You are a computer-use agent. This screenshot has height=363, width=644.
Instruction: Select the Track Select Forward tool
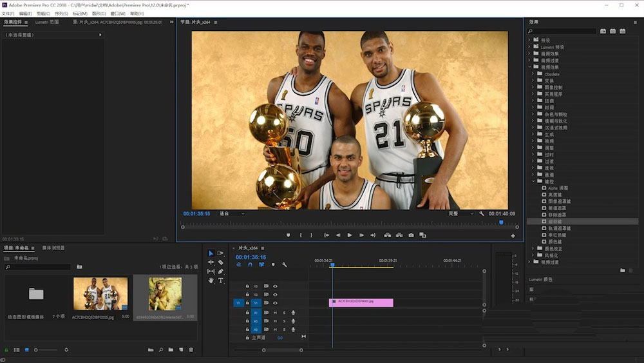point(221,253)
